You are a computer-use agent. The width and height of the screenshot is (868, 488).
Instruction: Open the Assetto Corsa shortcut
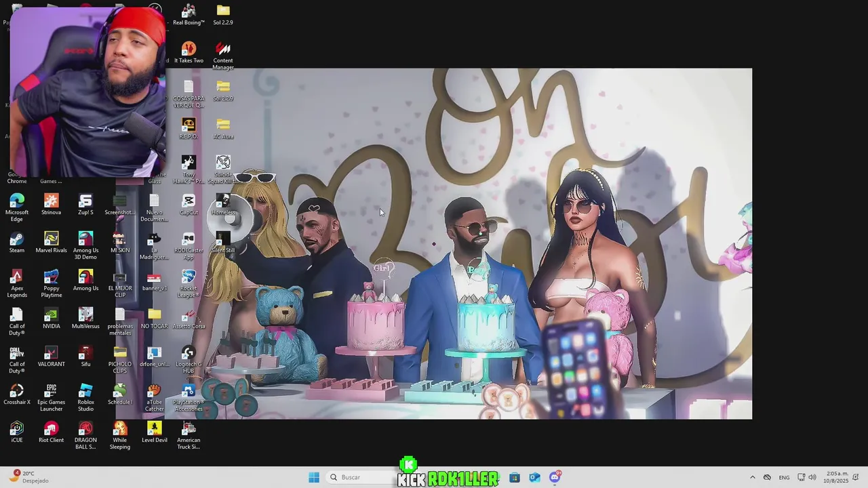click(x=189, y=318)
